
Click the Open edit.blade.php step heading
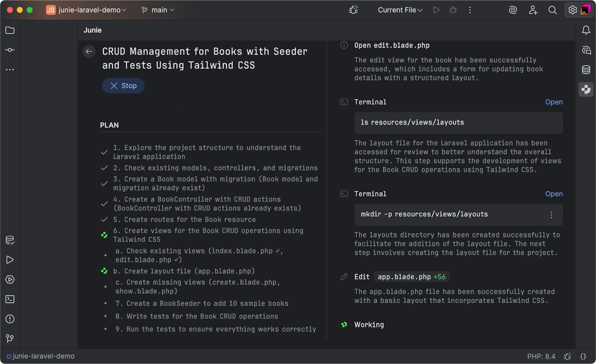click(392, 45)
